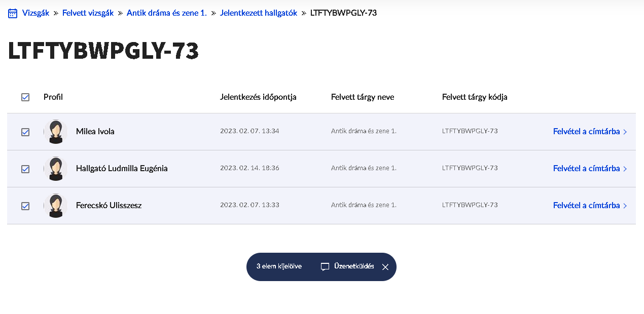Go to Vizsgák in the breadcrumb
Image resolution: width=644 pixels, height=314 pixels.
(x=35, y=13)
